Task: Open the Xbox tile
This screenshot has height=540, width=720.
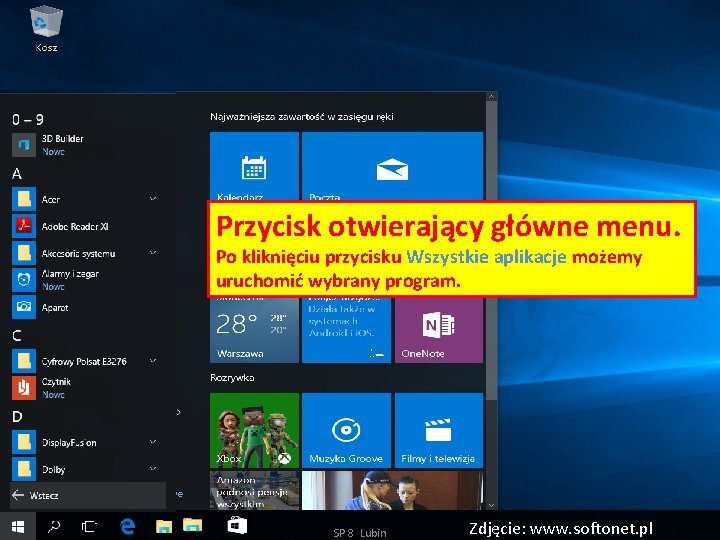Action: pos(254,430)
